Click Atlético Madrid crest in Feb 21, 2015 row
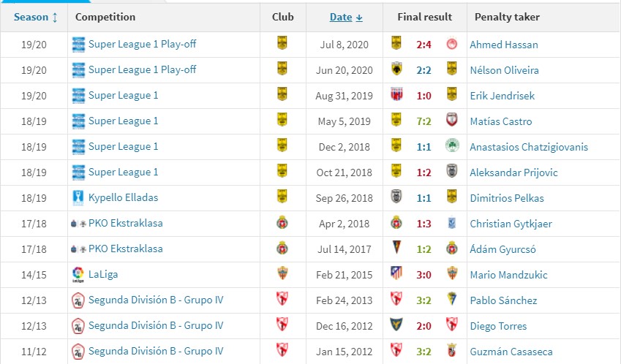Screen dimensions: 621x364 click(x=396, y=273)
